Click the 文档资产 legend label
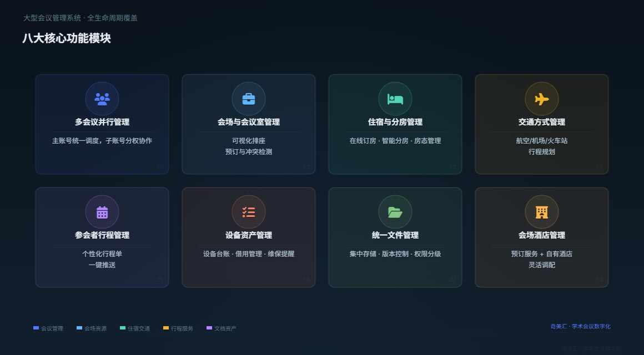The width and height of the screenshot is (644, 355). tap(225, 328)
